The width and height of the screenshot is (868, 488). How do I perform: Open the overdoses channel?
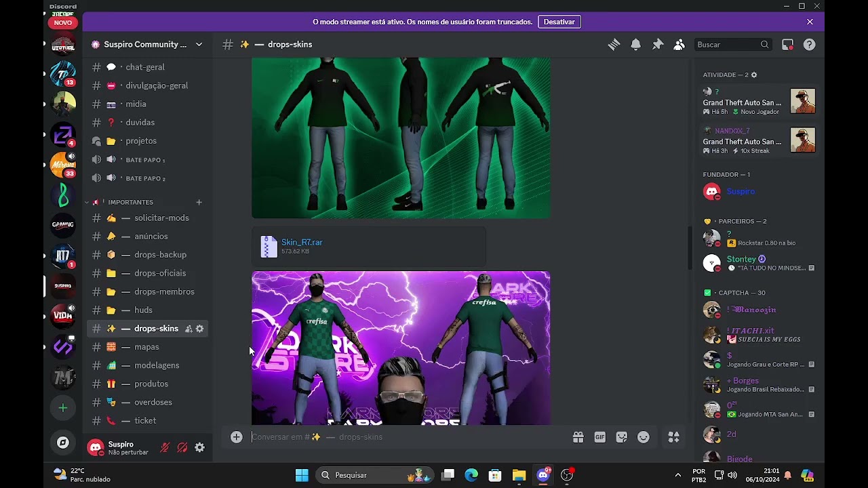[x=148, y=402]
